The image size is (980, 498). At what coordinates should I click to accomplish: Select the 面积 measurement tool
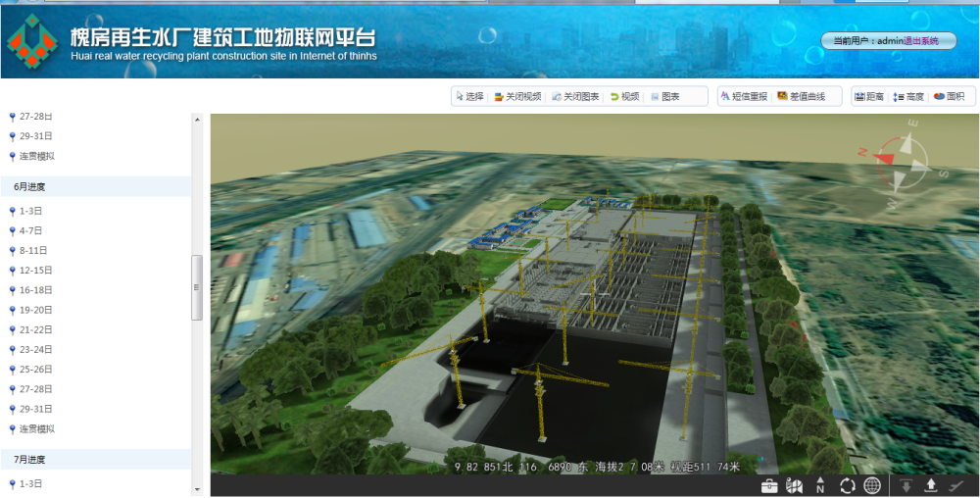(949, 97)
